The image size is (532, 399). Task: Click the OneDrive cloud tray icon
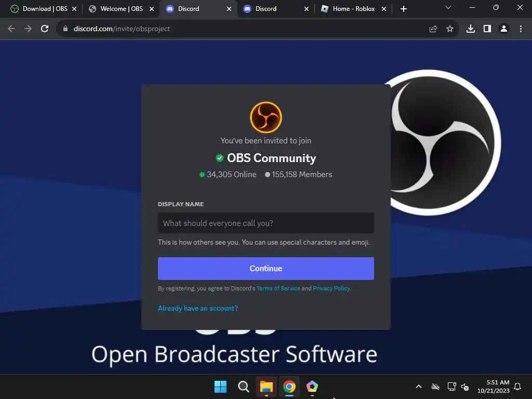[435, 387]
